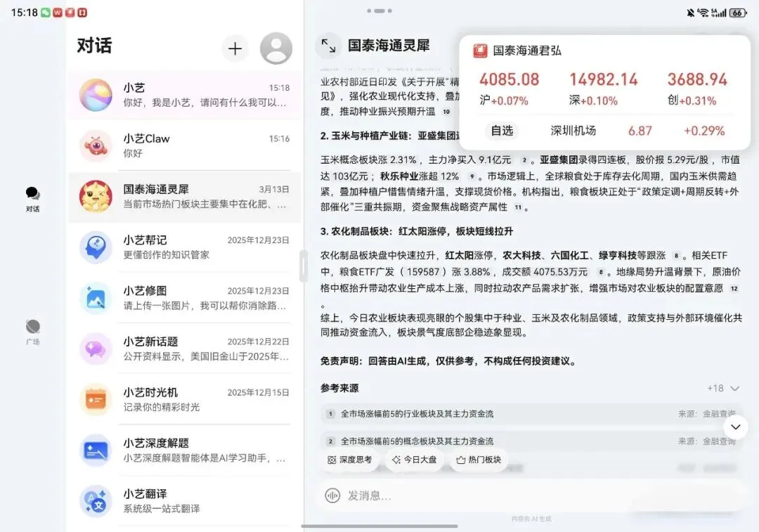Click citation number 10 in the answer
The height and width of the screenshot is (532, 759).
446,111
